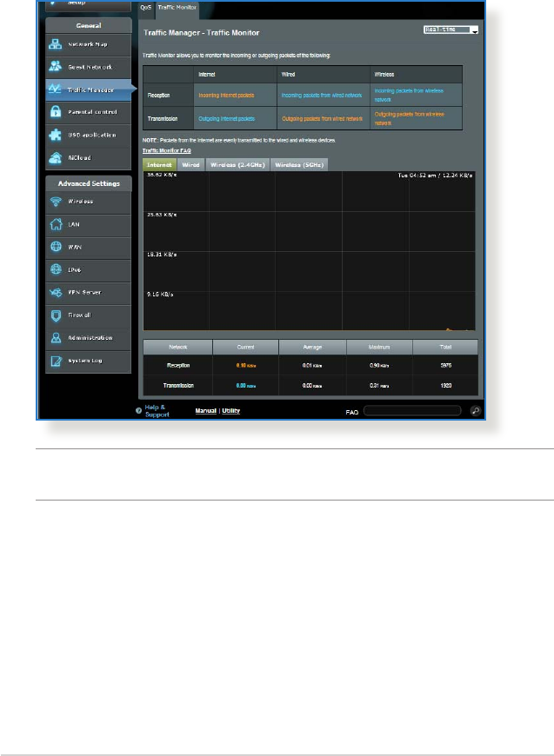Click the General section header

[x=89, y=25]
